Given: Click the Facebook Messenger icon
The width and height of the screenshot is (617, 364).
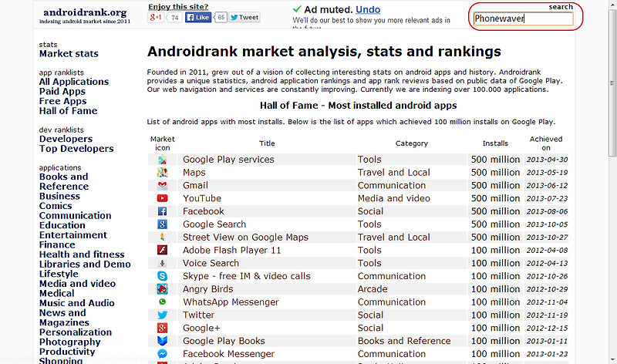Looking at the screenshot, I should 162,354.
